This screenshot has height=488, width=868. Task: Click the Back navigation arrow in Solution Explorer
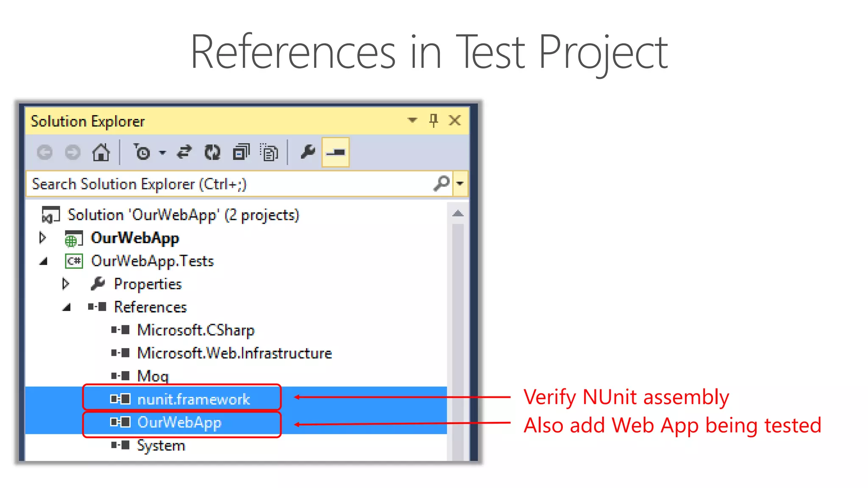click(x=45, y=152)
